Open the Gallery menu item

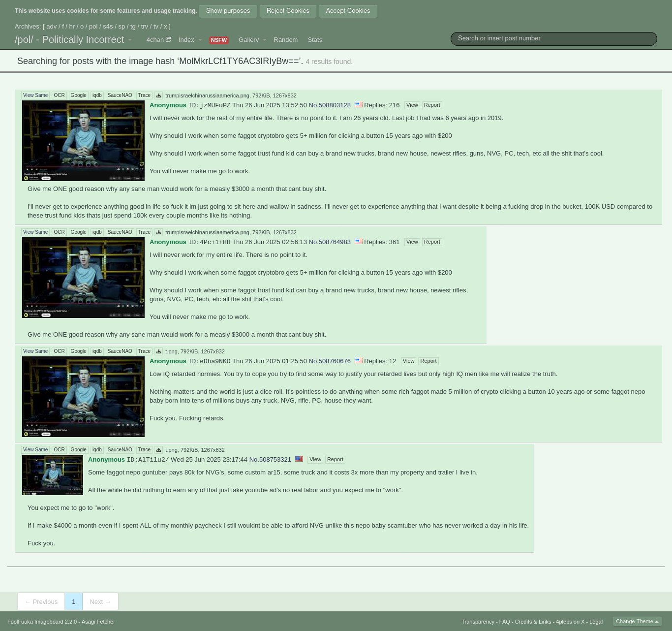(248, 40)
